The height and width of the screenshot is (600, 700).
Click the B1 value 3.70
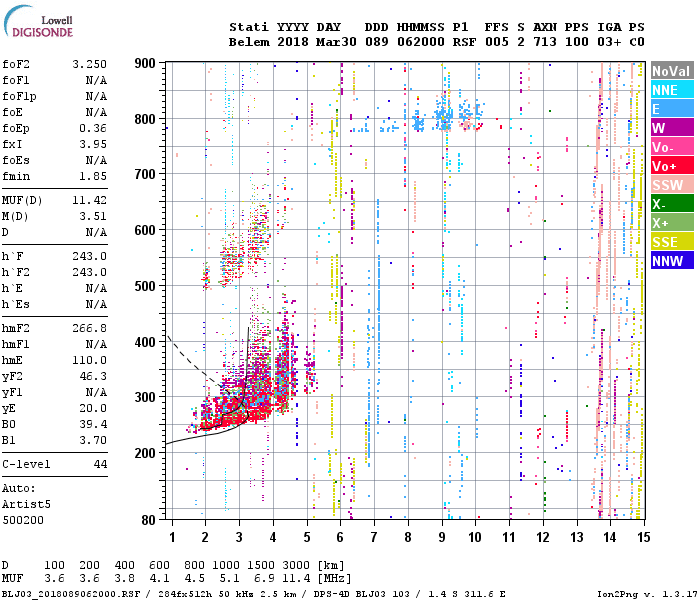pos(93,440)
